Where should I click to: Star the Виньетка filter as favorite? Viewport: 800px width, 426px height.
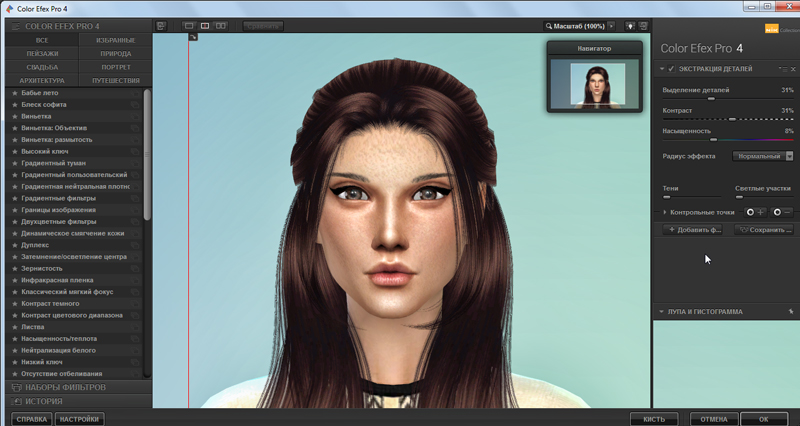[x=15, y=116]
